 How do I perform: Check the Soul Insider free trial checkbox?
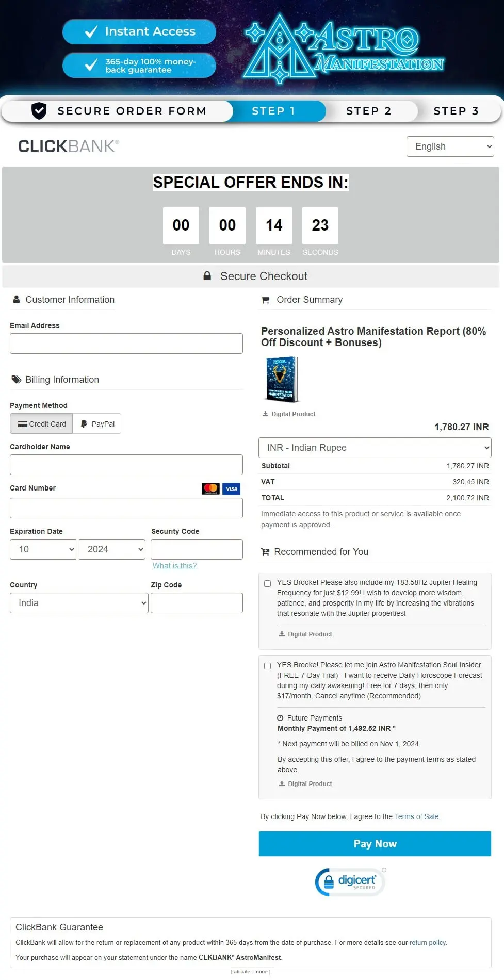tap(267, 666)
